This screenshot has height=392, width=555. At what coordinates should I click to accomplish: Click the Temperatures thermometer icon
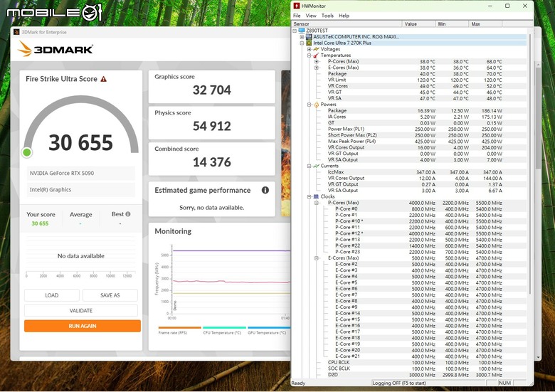316,55
